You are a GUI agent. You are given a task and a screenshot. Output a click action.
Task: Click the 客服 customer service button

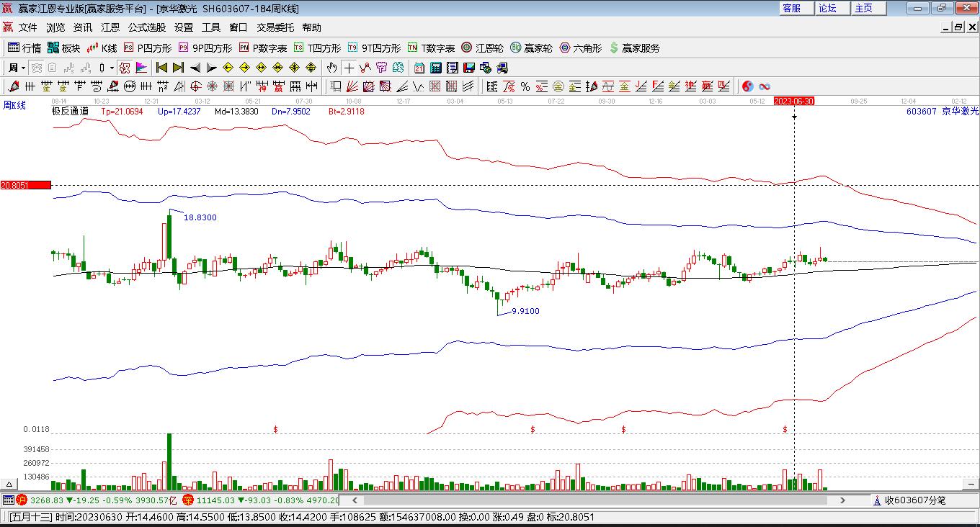tap(791, 8)
